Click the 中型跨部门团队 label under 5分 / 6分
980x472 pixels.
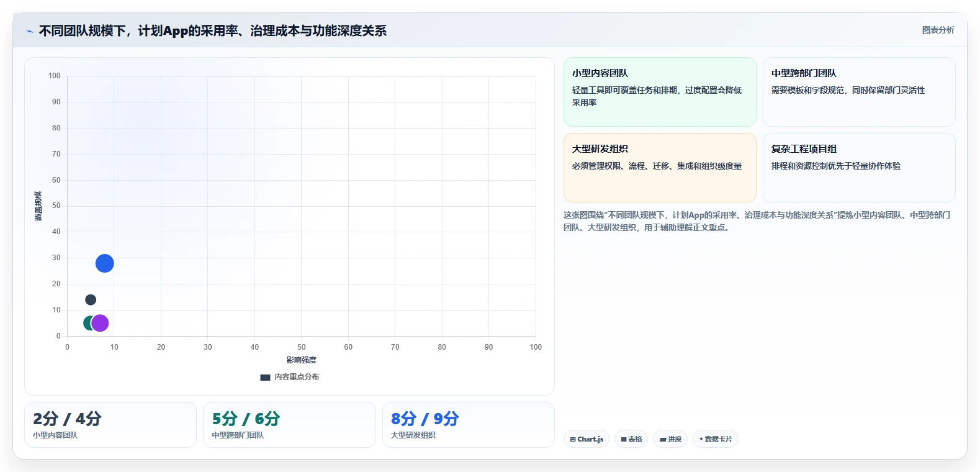[238, 435]
